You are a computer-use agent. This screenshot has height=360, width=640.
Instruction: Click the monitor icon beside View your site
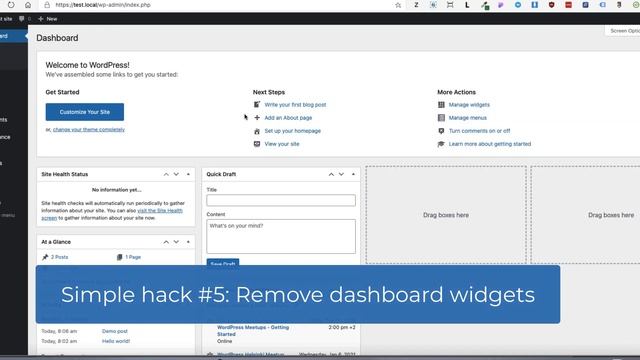click(x=257, y=144)
